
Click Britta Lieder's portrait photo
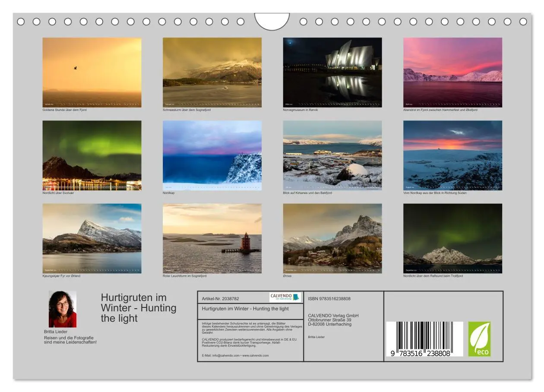tap(63, 309)
